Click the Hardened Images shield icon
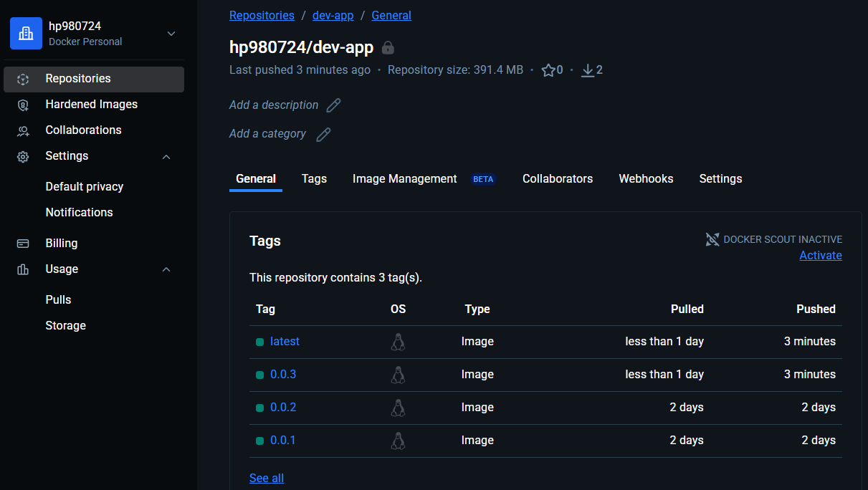This screenshot has height=490, width=868. coord(23,105)
